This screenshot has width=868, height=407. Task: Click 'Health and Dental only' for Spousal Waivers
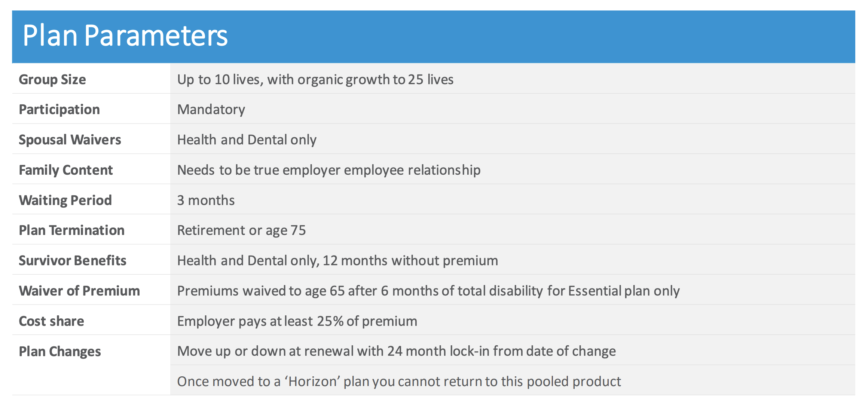(247, 140)
